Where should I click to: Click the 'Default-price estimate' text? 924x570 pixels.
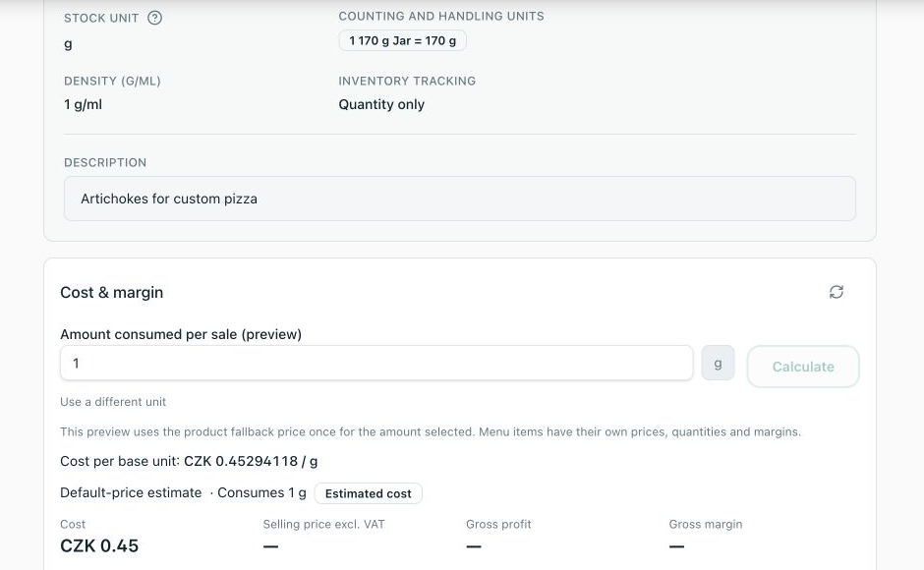pyautogui.click(x=131, y=492)
